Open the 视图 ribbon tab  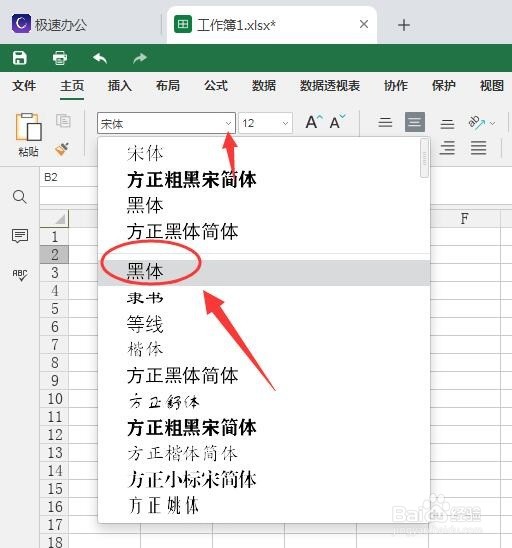(491, 86)
